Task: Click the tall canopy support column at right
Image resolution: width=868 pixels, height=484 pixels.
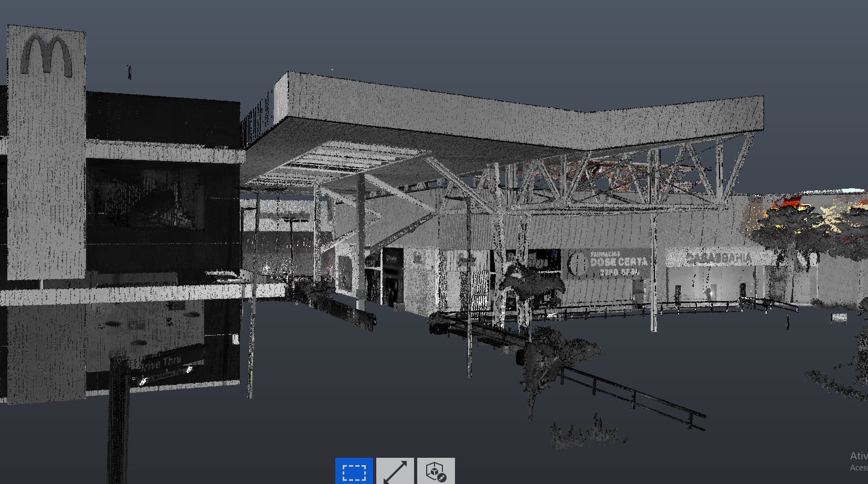Action: [x=653, y=273]
